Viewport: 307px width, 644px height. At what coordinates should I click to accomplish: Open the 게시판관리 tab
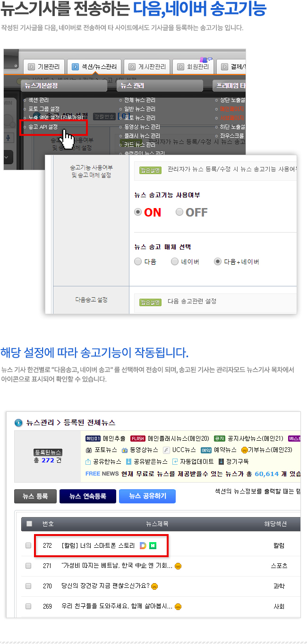147,67
